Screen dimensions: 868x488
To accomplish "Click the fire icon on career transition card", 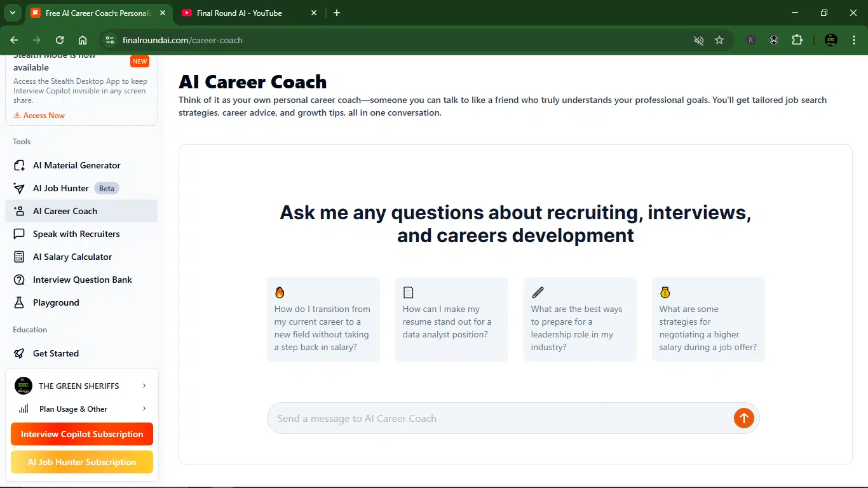I will tap(280, 292).
